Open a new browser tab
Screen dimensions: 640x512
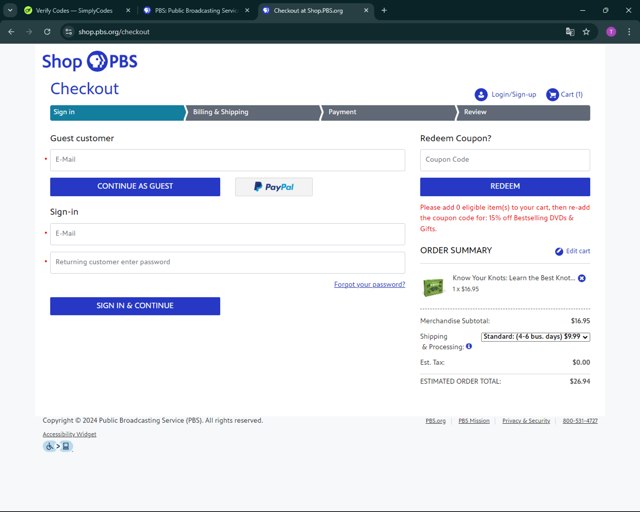(x=384, y=11)
